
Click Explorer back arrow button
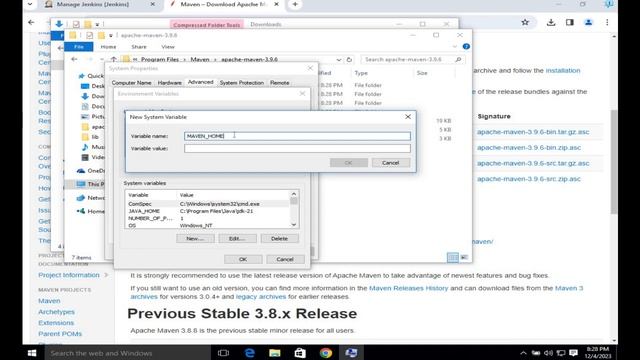(74, 60)
